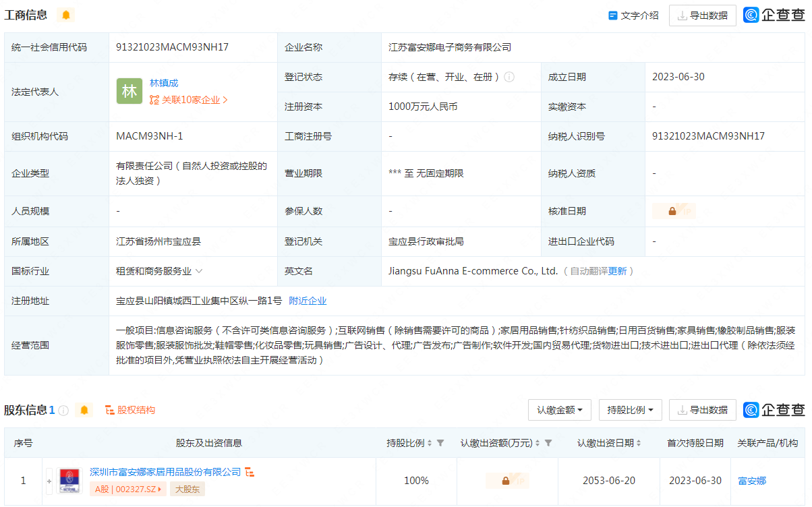Open the 富安娜 related product link

click(752, 481)
